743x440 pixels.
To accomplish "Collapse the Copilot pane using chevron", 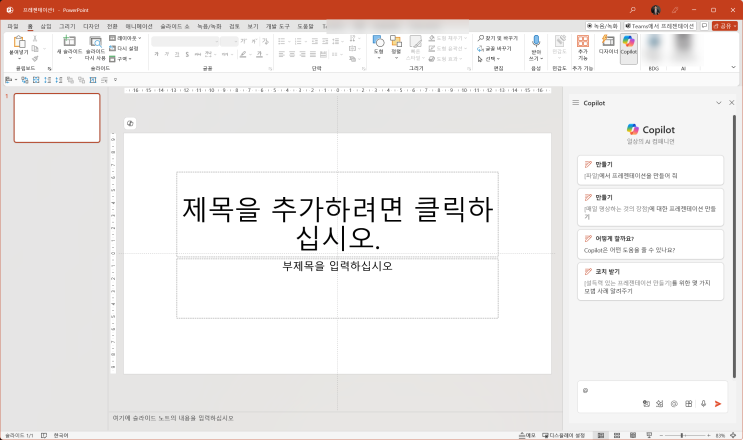I will tap(718, 103).
